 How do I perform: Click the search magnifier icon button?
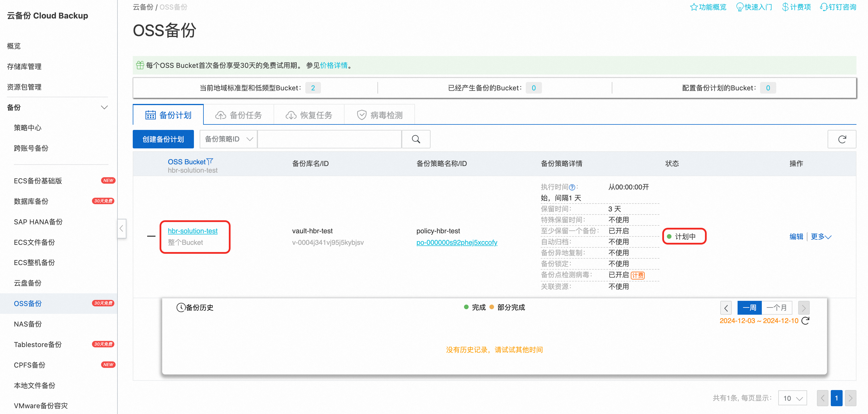[416, 139]
